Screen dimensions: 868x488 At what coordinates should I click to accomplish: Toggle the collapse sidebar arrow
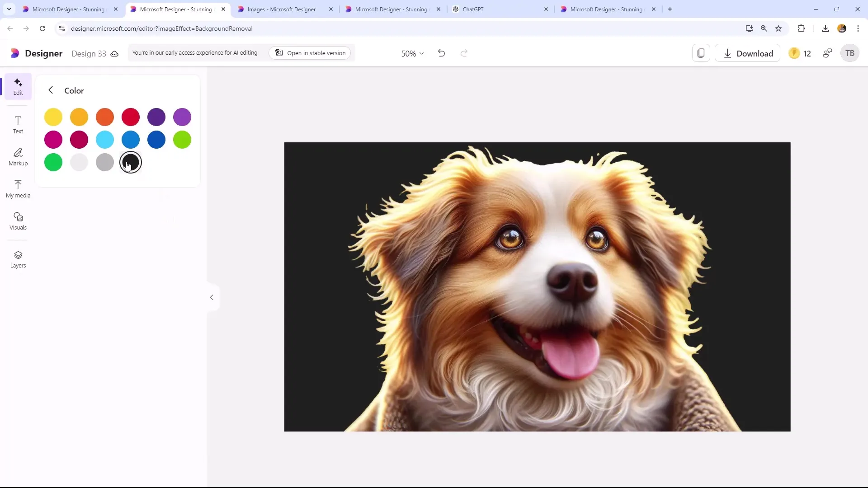(212, 297)
